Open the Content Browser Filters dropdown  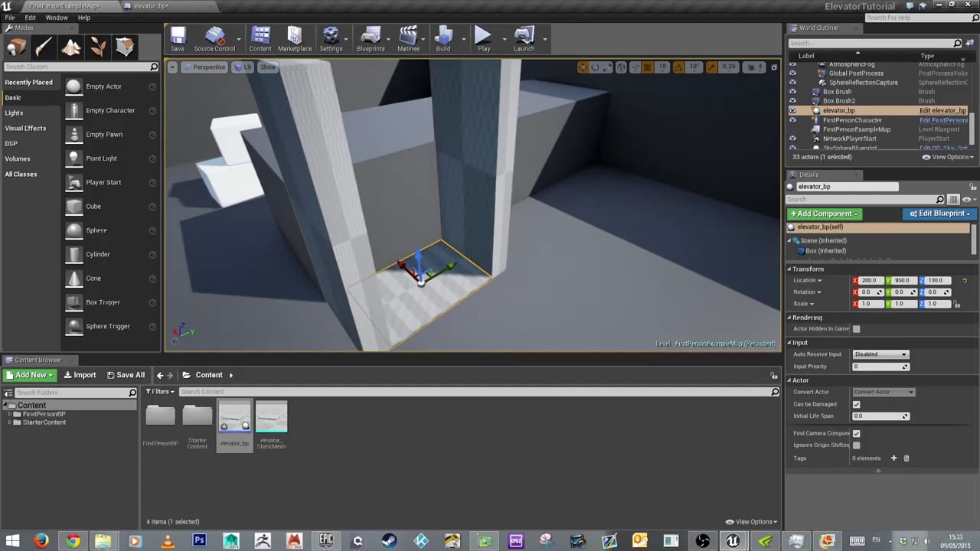click(160, 392)
